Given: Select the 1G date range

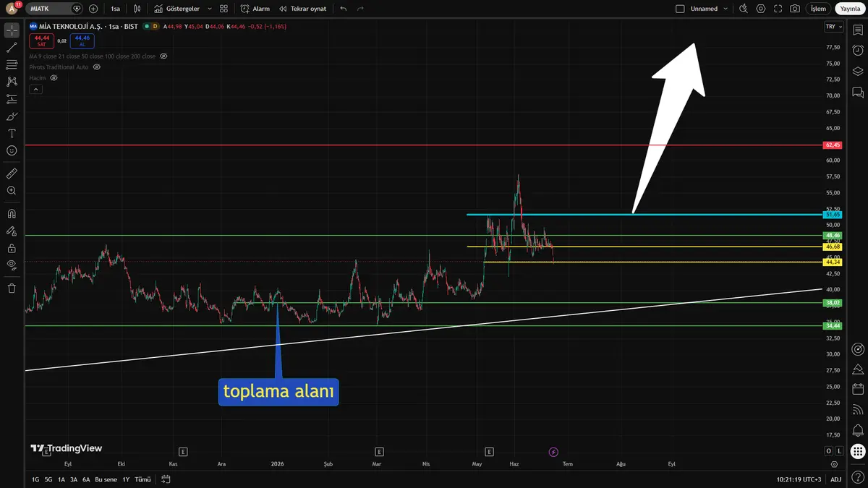Looking at the screenshot, I should pos(35,479).
